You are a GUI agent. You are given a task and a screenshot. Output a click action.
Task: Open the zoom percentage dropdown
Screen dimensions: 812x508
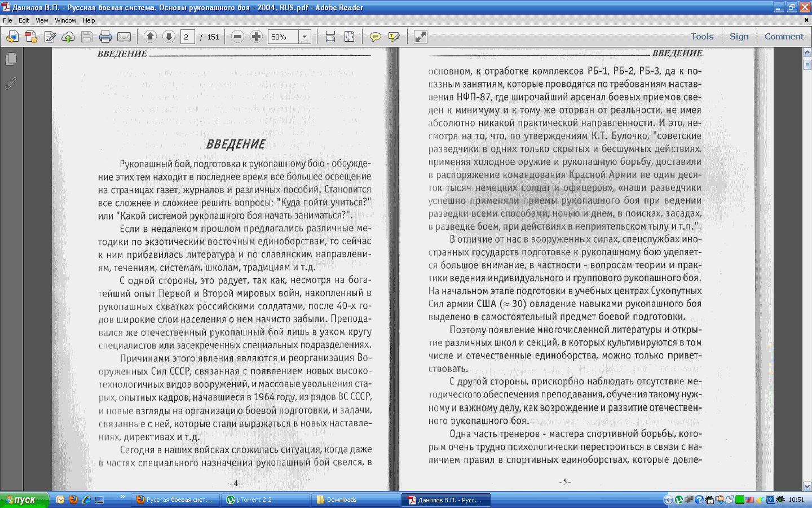tap(304, 37)
